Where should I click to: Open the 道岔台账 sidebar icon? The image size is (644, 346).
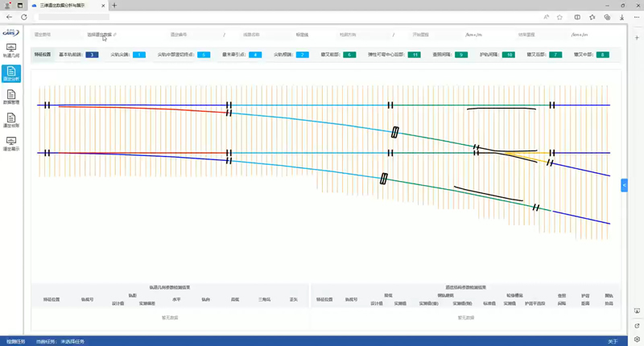point(11,120)
